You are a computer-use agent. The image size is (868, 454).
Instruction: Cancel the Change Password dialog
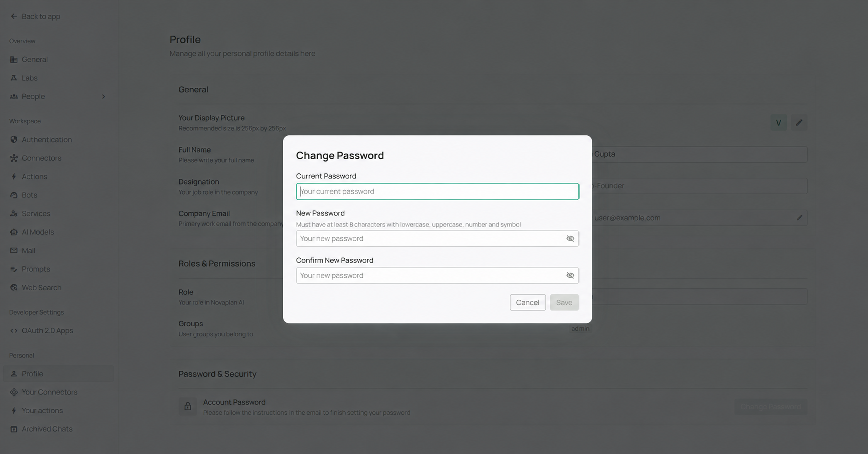pos(528,303)
